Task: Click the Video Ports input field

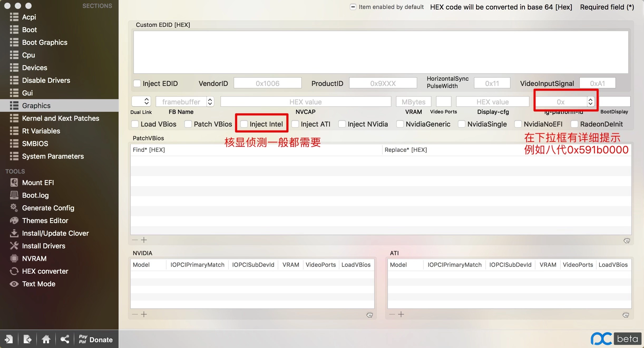Action: pyautogui.click(x=444, y=101)
